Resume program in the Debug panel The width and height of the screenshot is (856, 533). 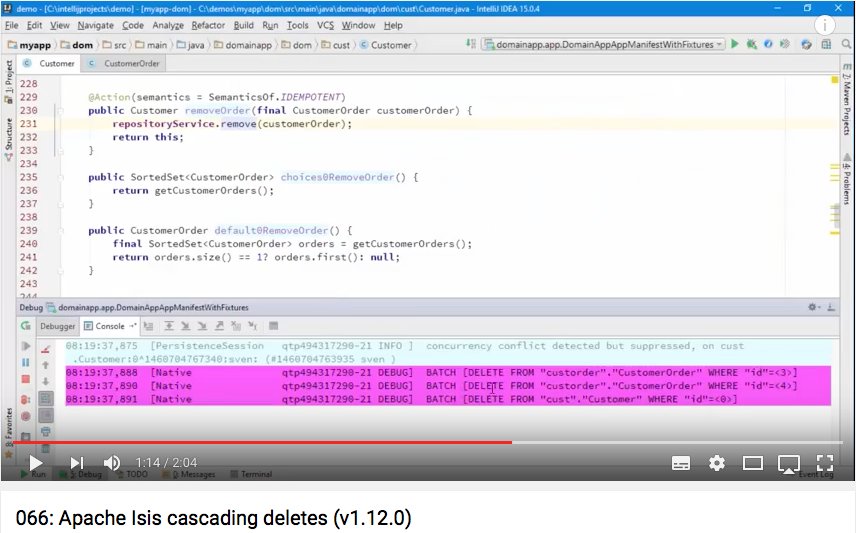[25, 346]
